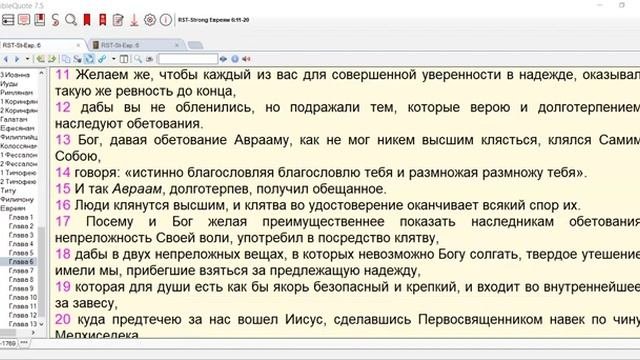The height and width of the screenshot is (360, 640).
Task: Click the second red bookmark icon with tag
Action: coord(102,20)
